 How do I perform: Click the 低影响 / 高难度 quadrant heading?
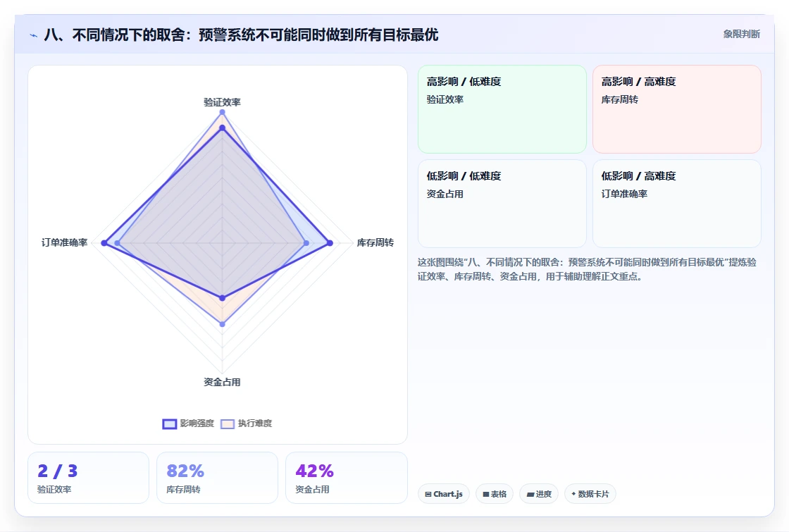point(638,176)
